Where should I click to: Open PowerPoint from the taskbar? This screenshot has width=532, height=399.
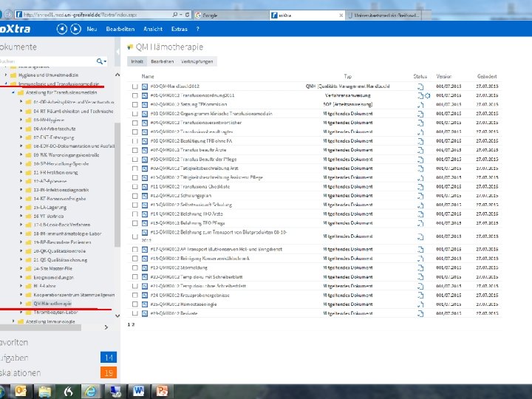coord(162,391)
